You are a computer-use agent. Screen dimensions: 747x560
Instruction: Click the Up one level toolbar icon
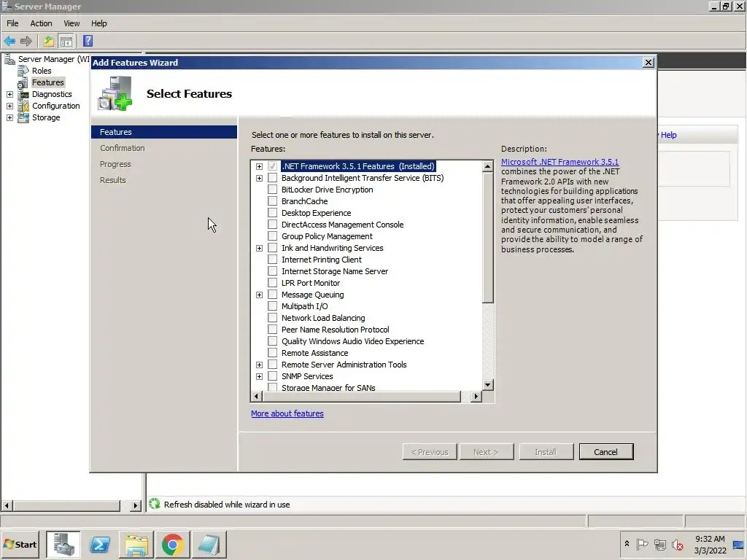(x=49, y=41)
